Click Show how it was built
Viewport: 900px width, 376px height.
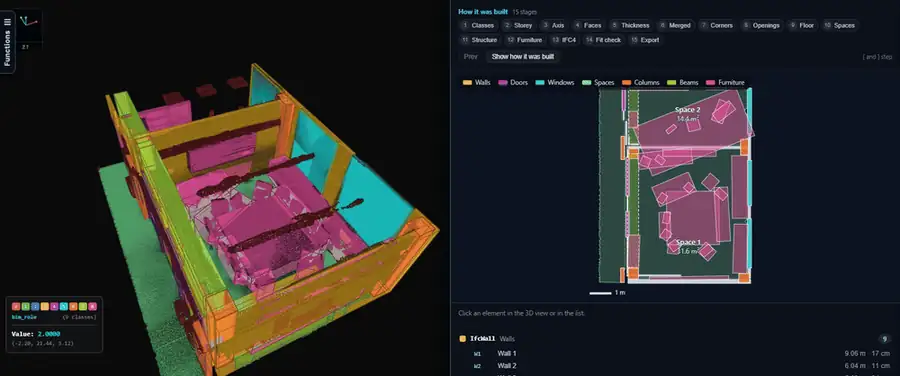click(x=523, y=57)
